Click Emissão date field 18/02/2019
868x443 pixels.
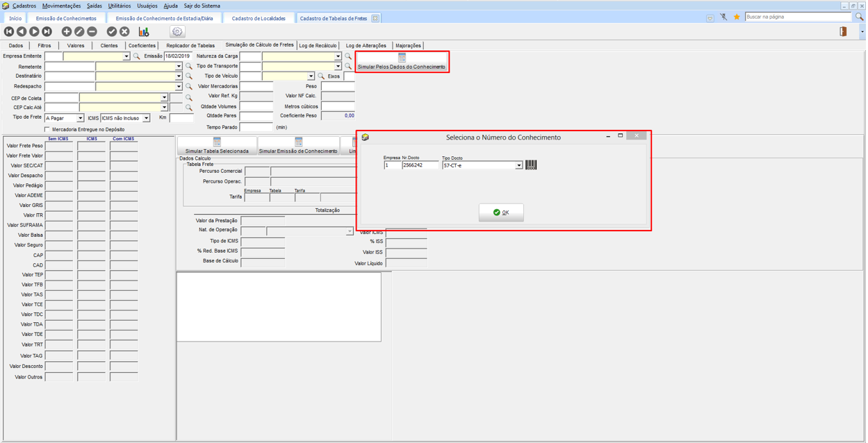(x=179, y=56)
